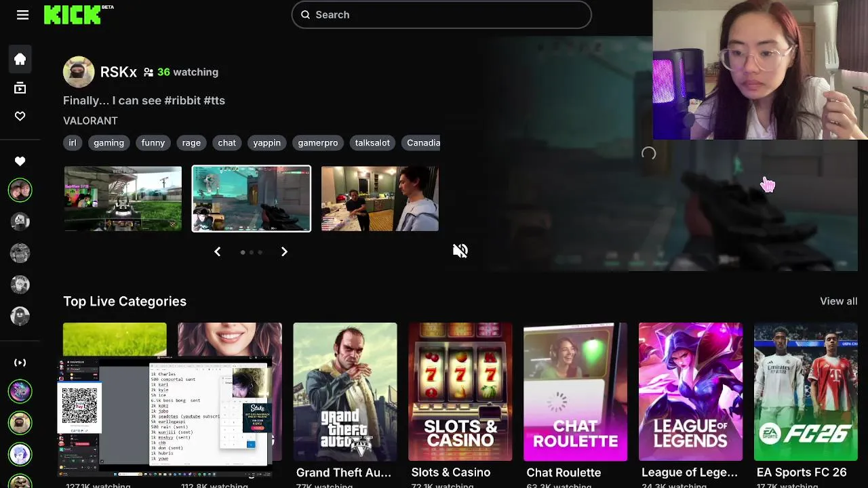The height and width of the screenshot is (488, 868).
Task: Unmute the featured stream preview
Action: (460, 251)
